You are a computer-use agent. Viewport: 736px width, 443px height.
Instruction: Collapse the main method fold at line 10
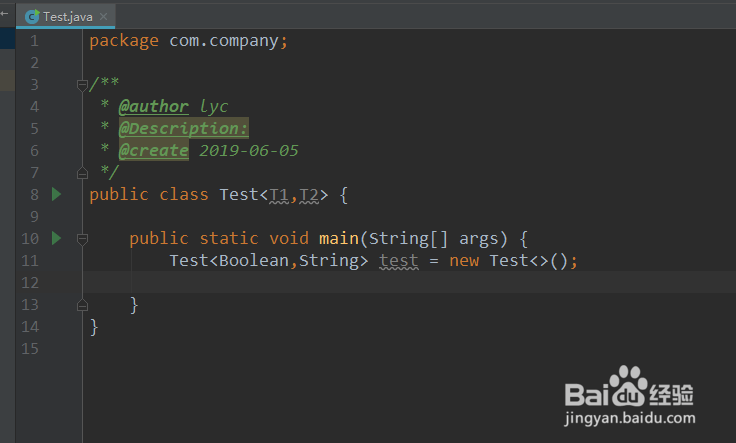(82, 239)
